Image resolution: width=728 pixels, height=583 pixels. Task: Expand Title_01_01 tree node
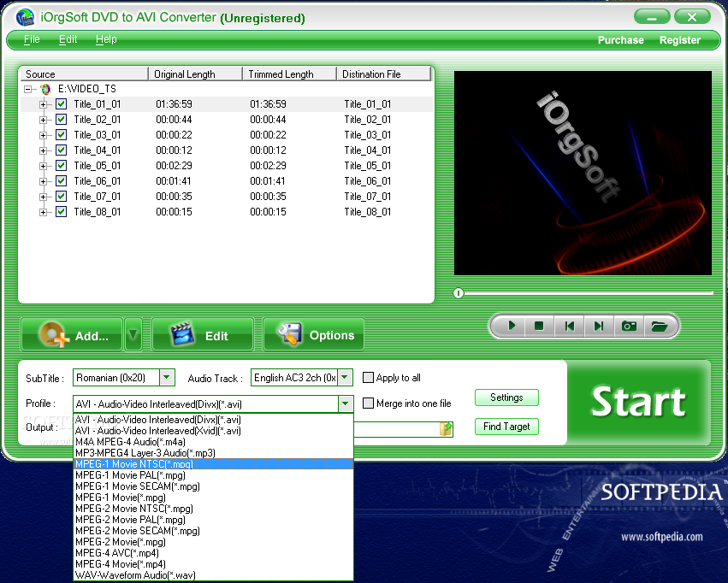[x=43, y=104]
